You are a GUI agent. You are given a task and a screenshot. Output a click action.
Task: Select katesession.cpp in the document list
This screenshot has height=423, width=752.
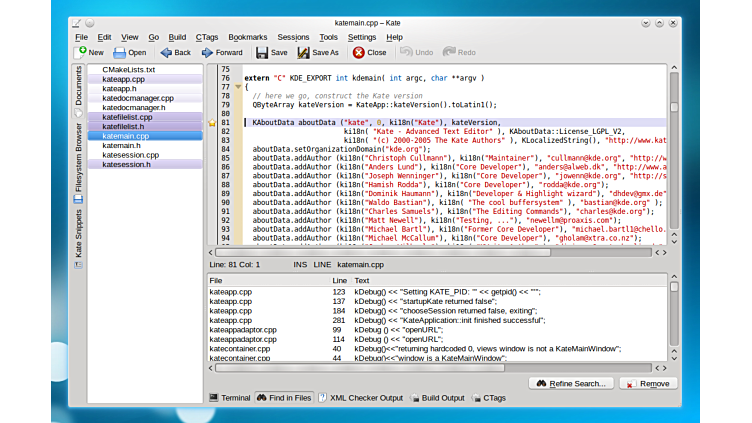pos(130,155)
